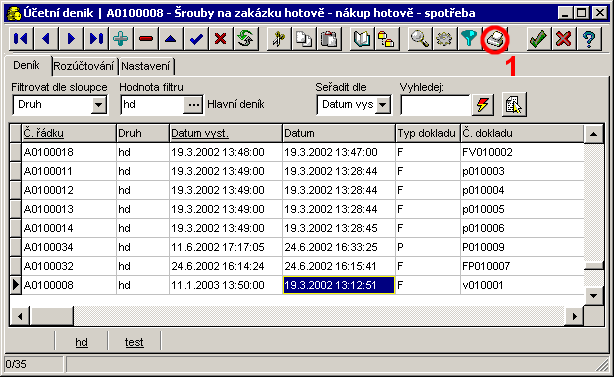Open 'Filtrovat dle sloupce' Druh dropdown
Screen dimensions: 614x377
pos(99,105)
